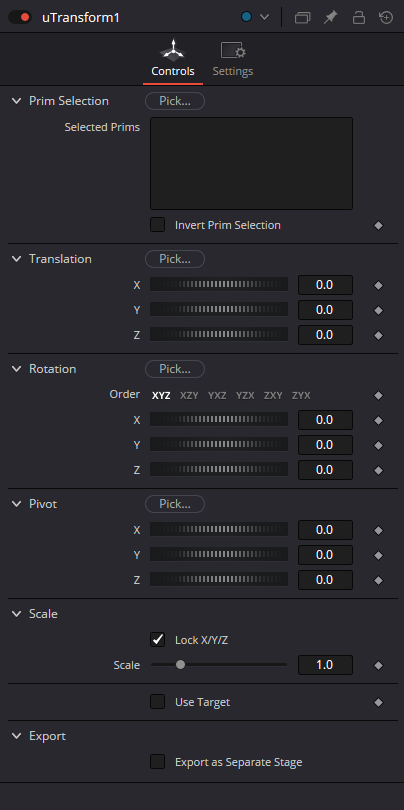Click the Rotation Z value field
Screen dimensions: 404x810
pos(325,470)
